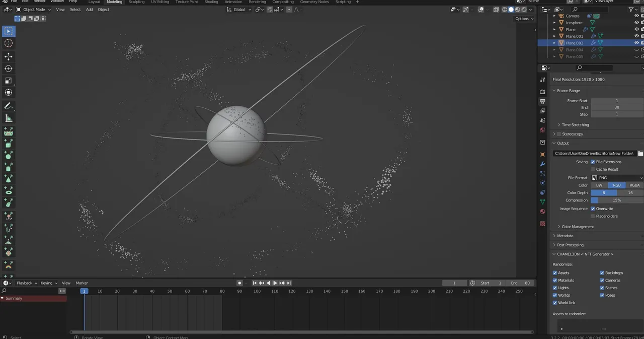Image resolution: width=644 pixels, height=339 pixels.
Task: Open the File Format PNG dropdown
Action: point(617,178)
